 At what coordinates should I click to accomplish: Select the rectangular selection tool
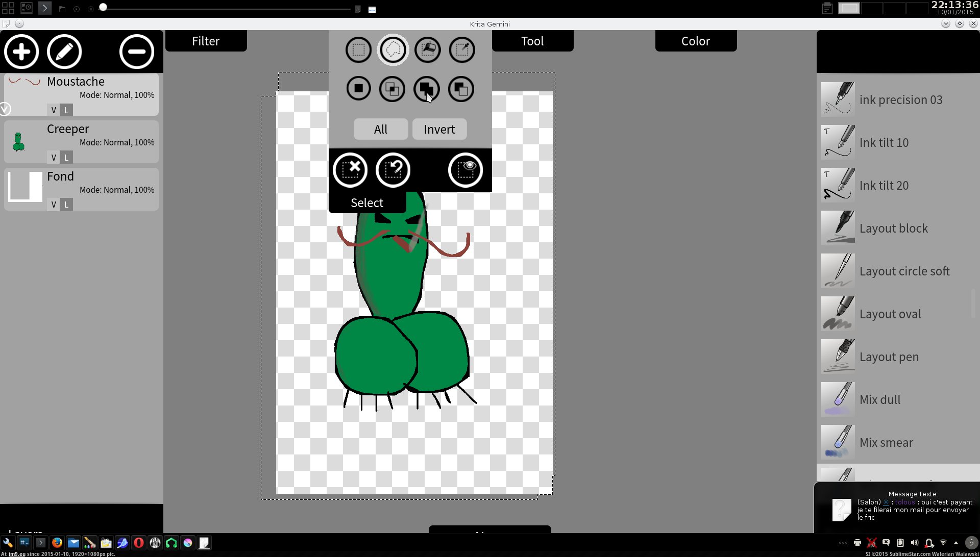click(358, 50)
